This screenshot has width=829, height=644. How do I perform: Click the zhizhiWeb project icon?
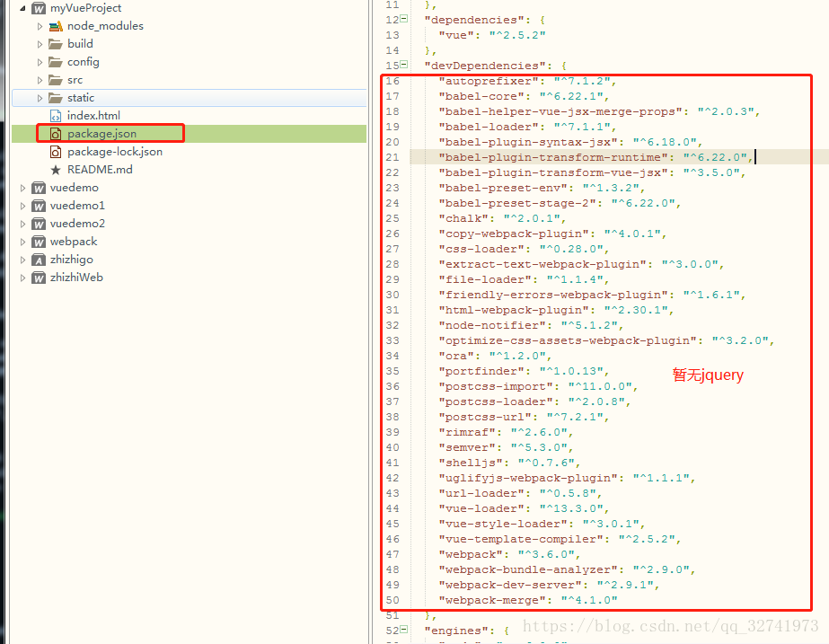pyautogui.click(x=39, y=278)
